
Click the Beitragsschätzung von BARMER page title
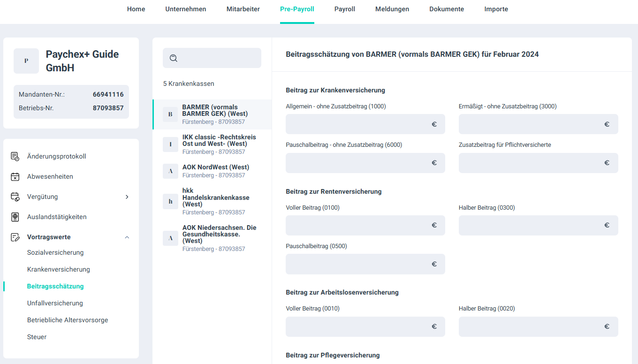(x=412, y=54)
